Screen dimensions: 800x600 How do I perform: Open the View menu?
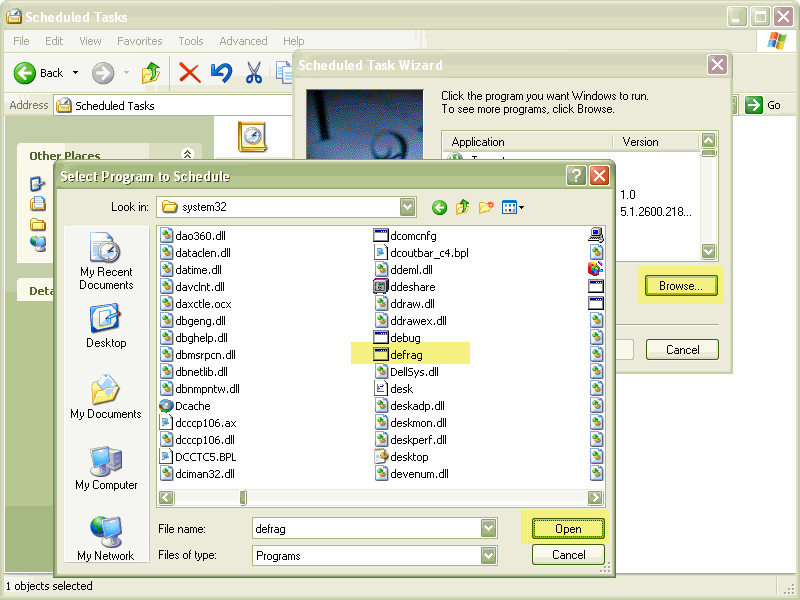[90, 41]
